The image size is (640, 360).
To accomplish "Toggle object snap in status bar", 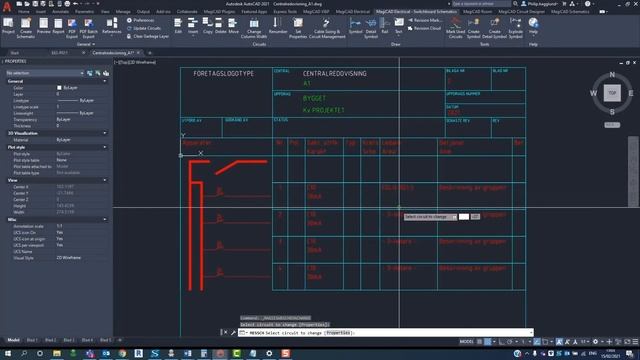I will pos(545,342).
